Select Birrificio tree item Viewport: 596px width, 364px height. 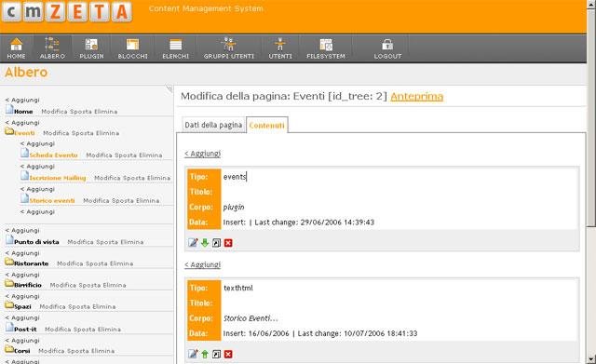pyautogui.click(x=28, y=285)
